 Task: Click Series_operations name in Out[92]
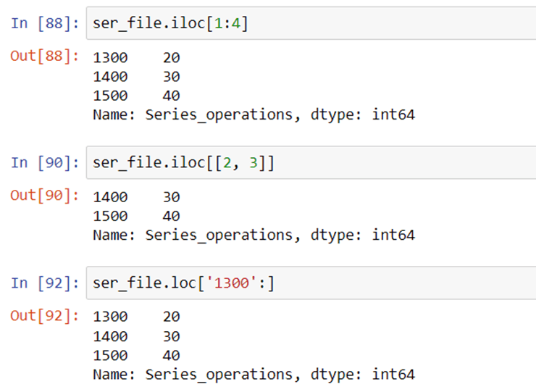tap(219, 375)
